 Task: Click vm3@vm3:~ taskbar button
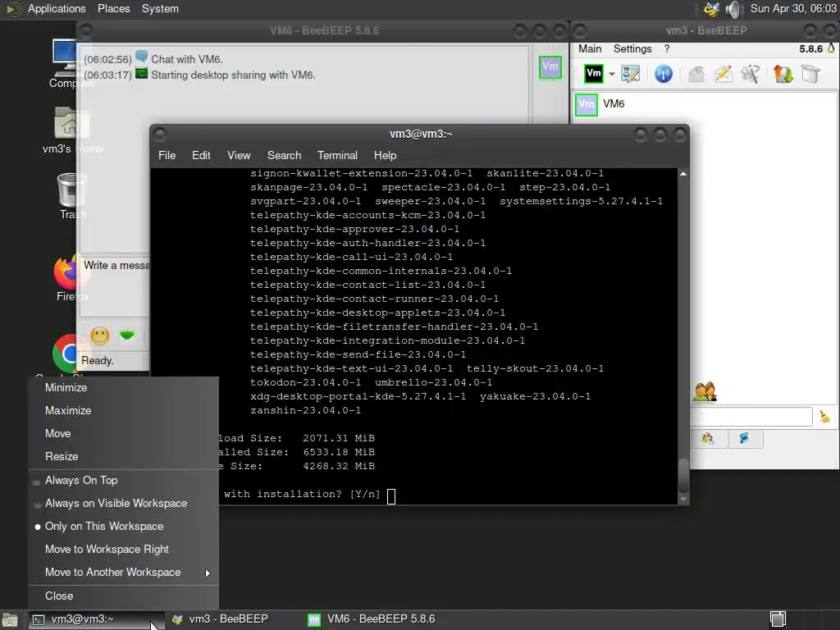[97, 619]
